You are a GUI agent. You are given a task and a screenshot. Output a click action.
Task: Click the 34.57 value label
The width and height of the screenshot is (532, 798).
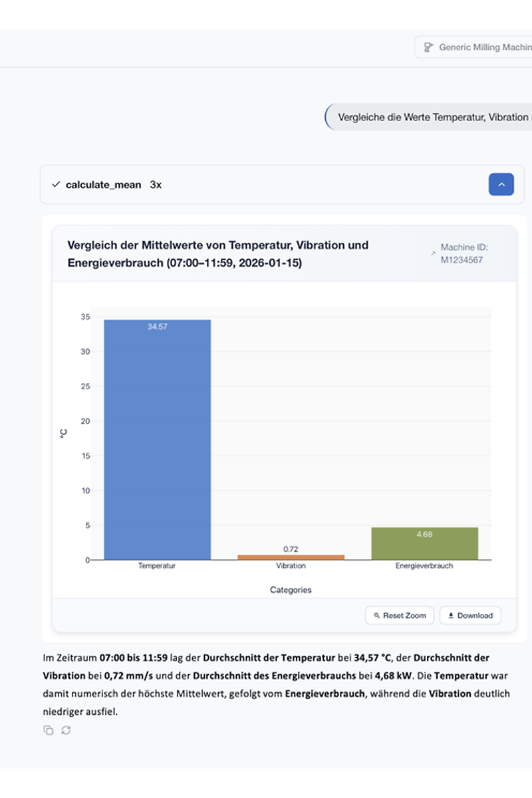[x=157, y=327]
